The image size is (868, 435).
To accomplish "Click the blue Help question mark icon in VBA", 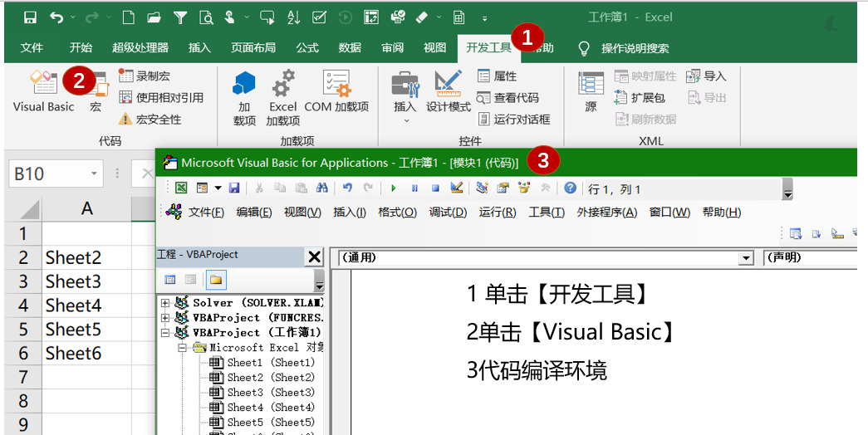I will click(x=570, y=188).
